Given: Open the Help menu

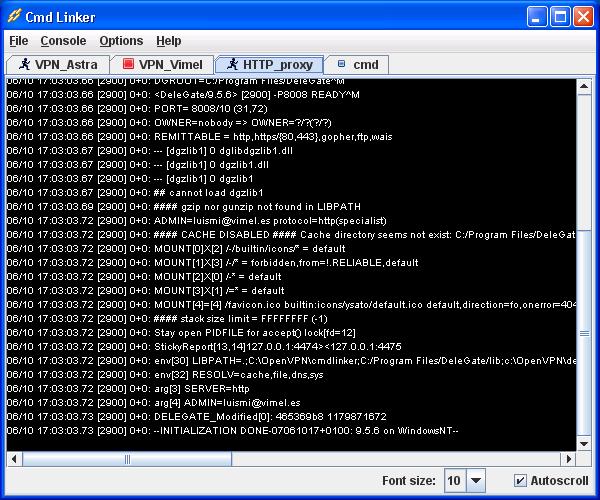Looking at the screenshot, I should [x=169, y=41].
